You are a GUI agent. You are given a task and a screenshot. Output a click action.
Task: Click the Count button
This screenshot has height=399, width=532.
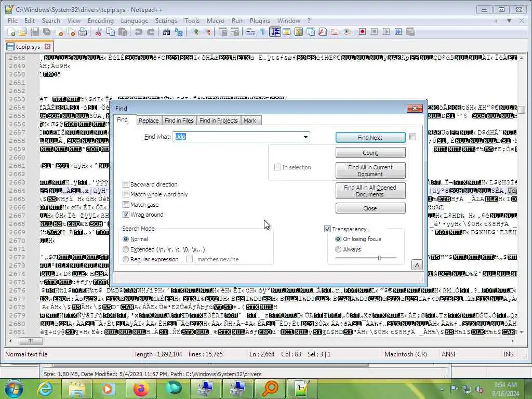click(370, 153)
